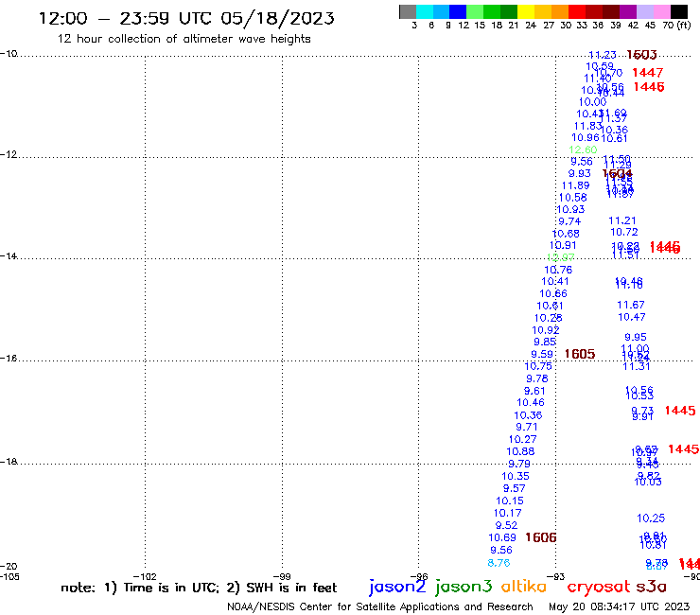Click the dark red time label 1606
The height and width of the screenshot is (615, 700).
tap(541, 537)
